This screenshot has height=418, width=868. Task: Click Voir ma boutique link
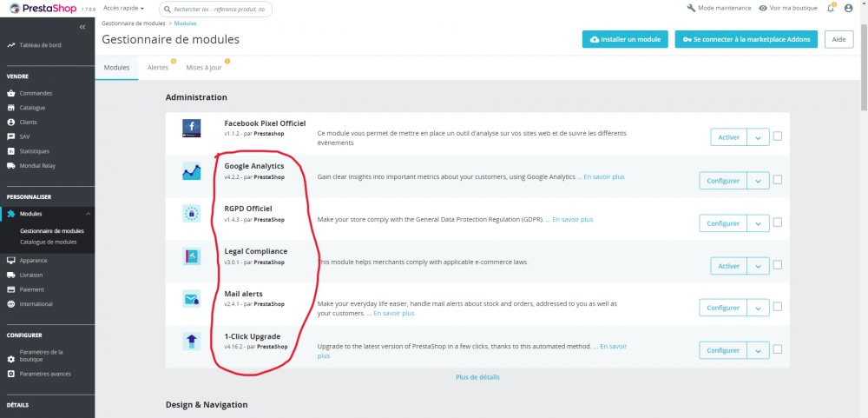click(x=789, y=9)
